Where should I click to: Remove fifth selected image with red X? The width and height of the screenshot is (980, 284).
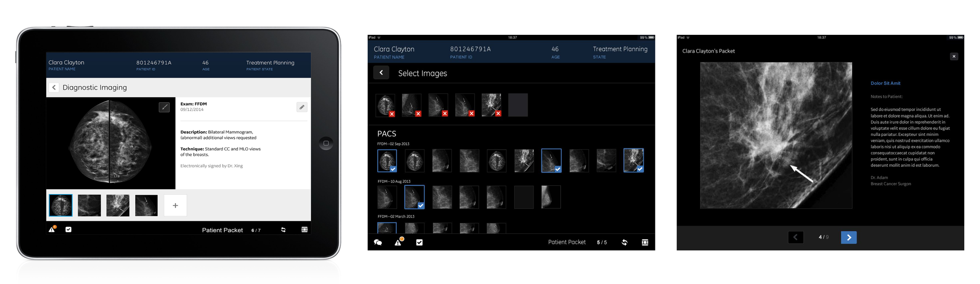(x=498, y=114)
